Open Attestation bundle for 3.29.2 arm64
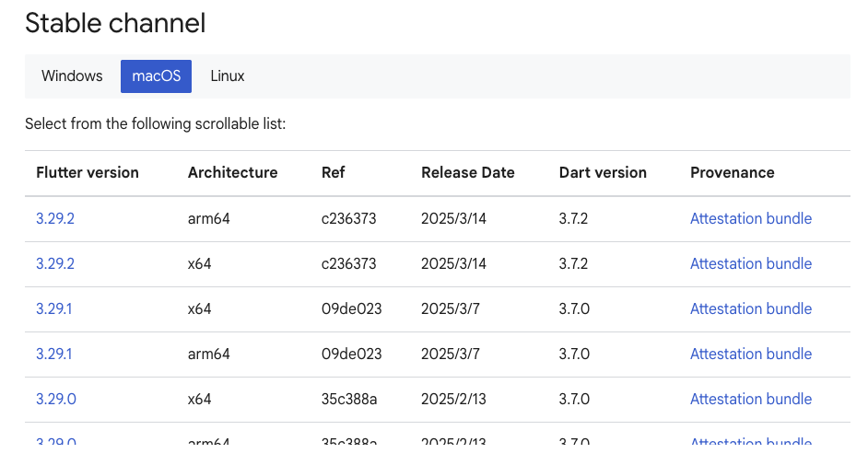Screen dimensions: 868x465 [x=750, y=219]
